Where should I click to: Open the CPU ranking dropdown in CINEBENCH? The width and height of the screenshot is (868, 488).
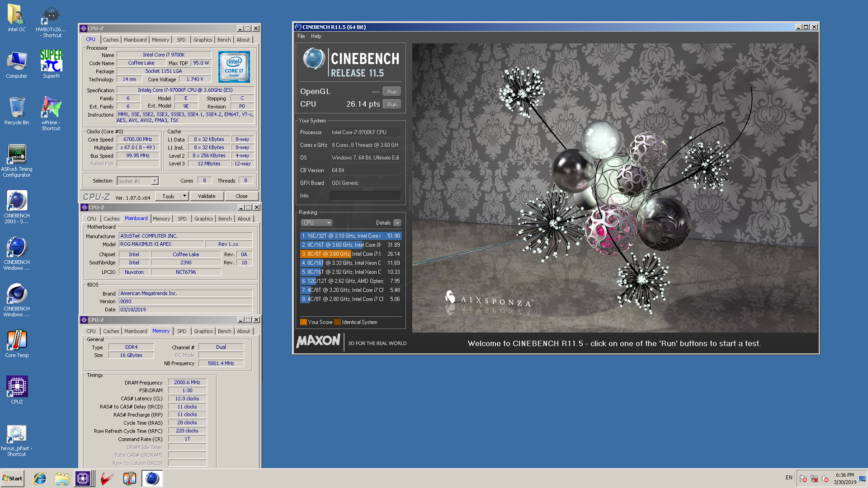tap(316, 223)
